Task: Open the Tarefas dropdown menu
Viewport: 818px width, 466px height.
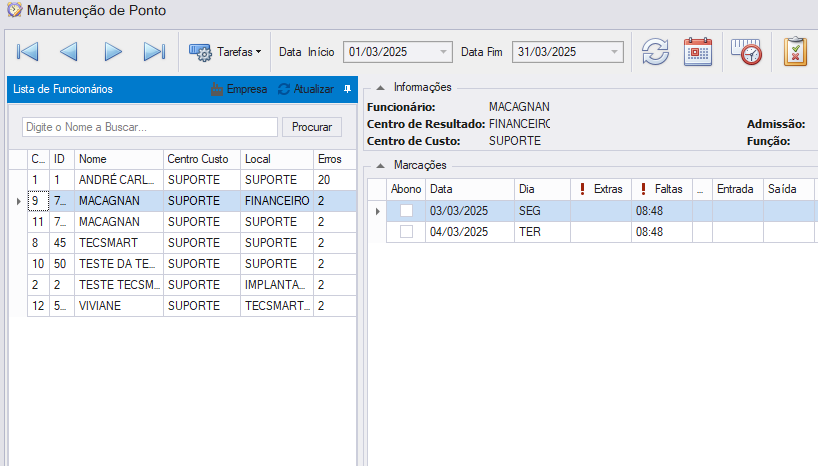Action: point(225,52)
